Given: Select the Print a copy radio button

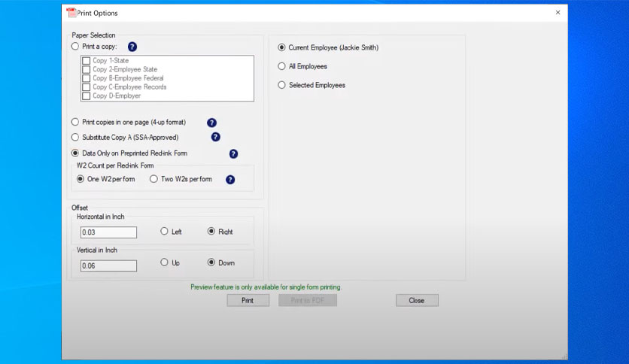Looking at the screenshot, I should (x=75, y=47).
